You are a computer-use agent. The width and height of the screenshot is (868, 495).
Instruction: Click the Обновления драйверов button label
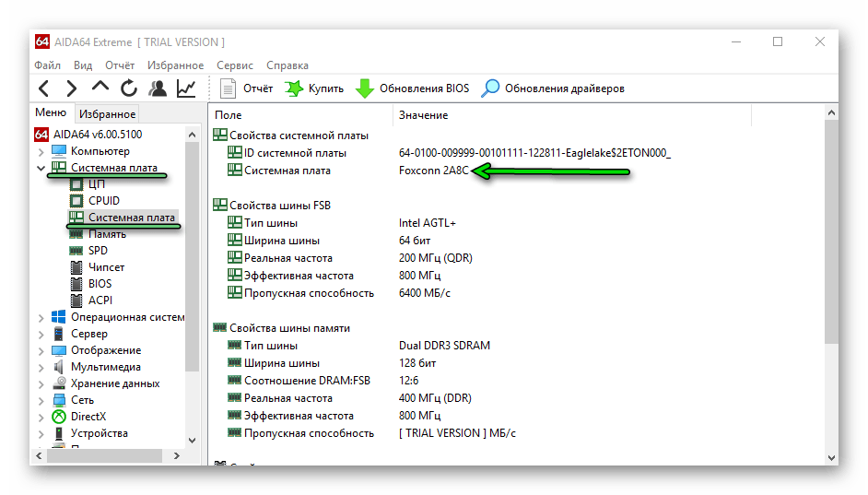pos(565,88)
